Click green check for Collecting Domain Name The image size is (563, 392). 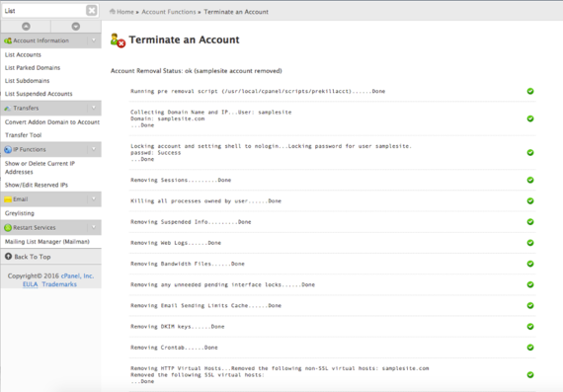point(530,118)
